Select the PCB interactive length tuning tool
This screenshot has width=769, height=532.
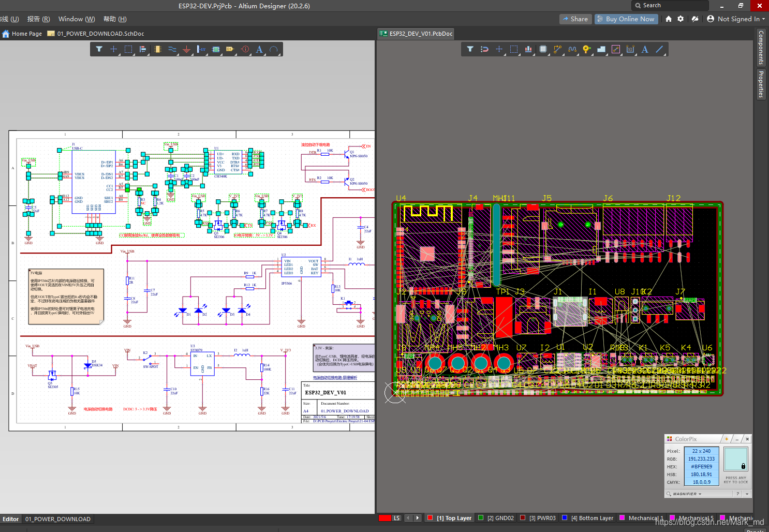(x=572, y=49)
